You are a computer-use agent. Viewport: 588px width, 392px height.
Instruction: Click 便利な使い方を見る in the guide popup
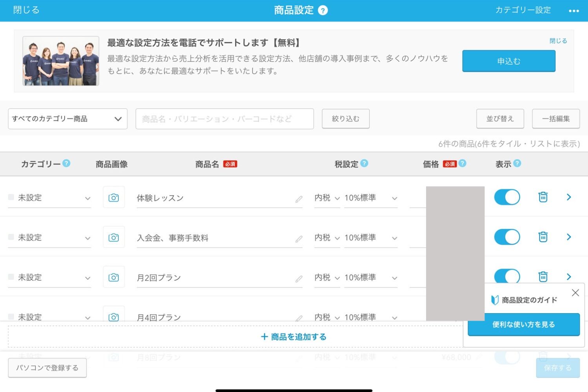(x=523, y=324)
